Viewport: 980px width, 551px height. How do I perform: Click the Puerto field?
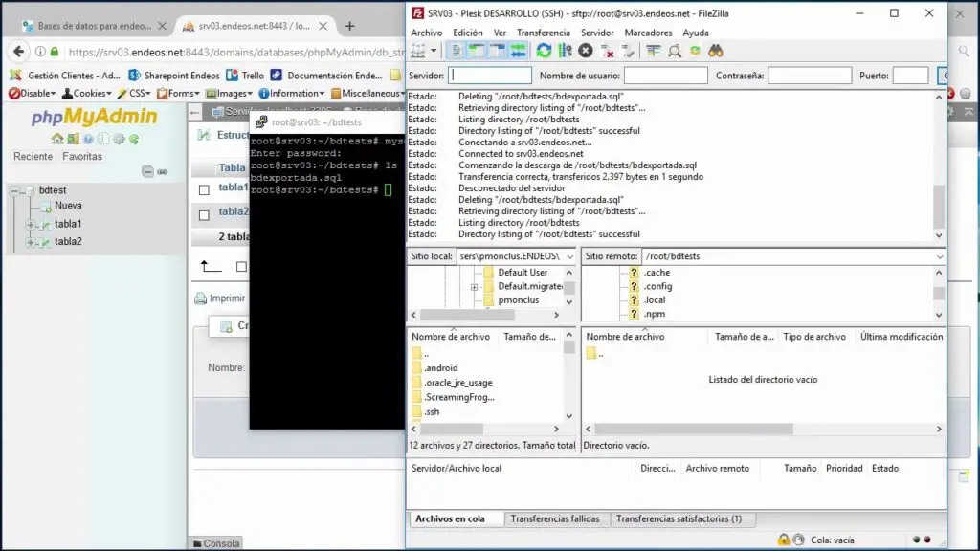911,76
